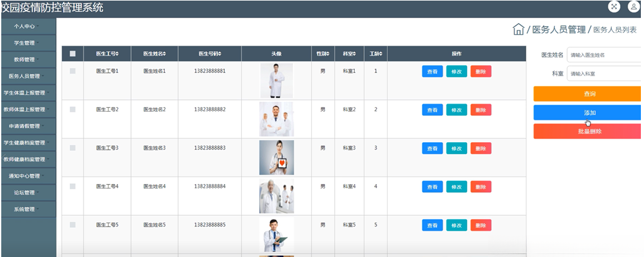Check the row for 医生工号5

(73, 225)
